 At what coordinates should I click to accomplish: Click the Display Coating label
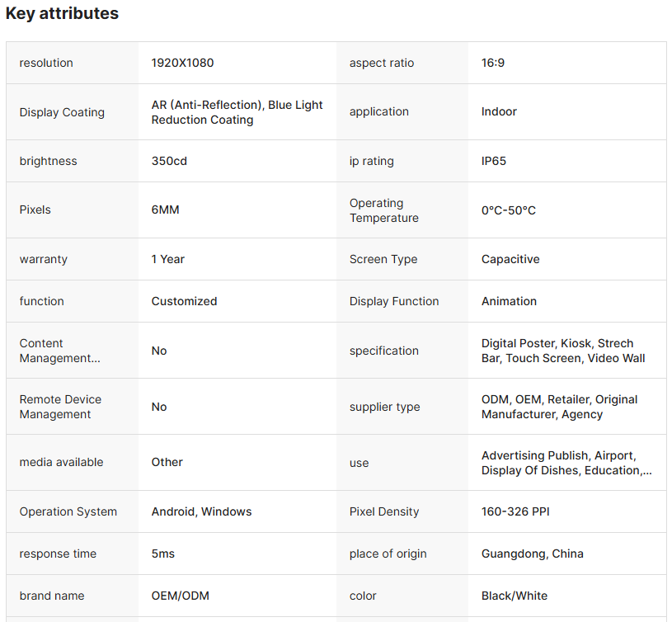(62, 112)
